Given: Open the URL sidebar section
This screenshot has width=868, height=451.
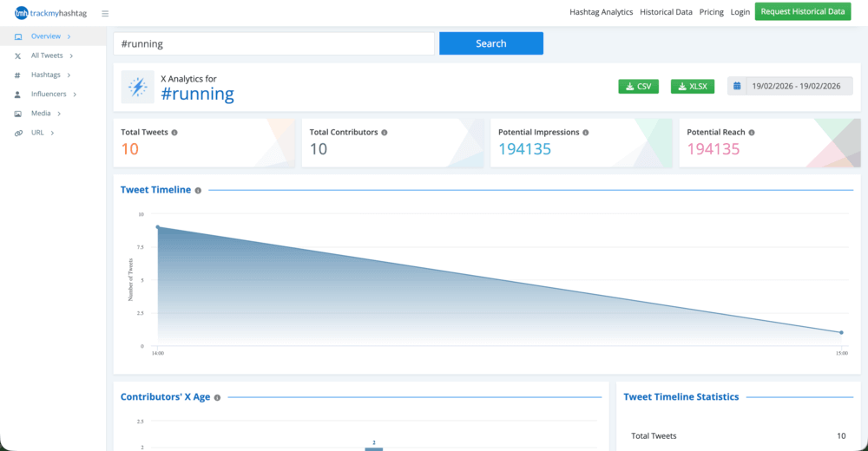Looking at the screenshot, I should tap(37, 133).
